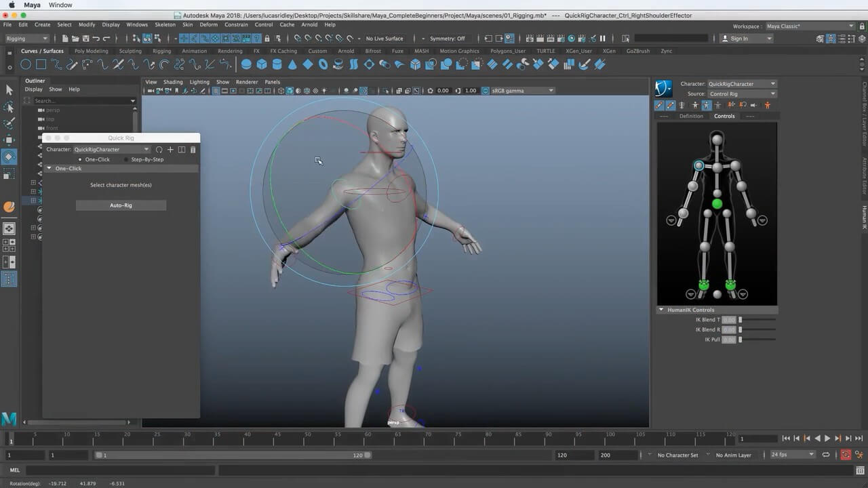Screen dimensions: 868x488
Task: Switch to the Poly Modeling shelf tab
Action: coord(91,51)
